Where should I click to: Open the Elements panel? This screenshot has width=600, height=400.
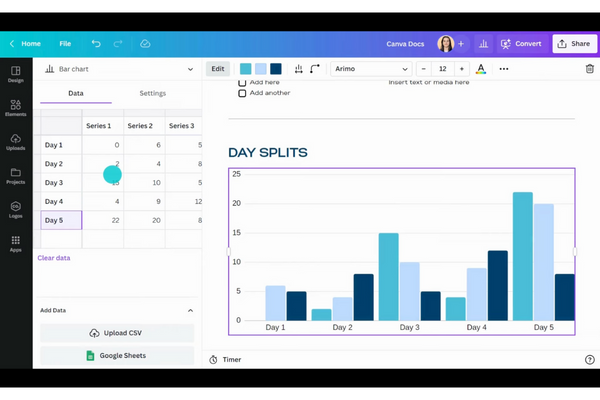click(x=16, y=108)
